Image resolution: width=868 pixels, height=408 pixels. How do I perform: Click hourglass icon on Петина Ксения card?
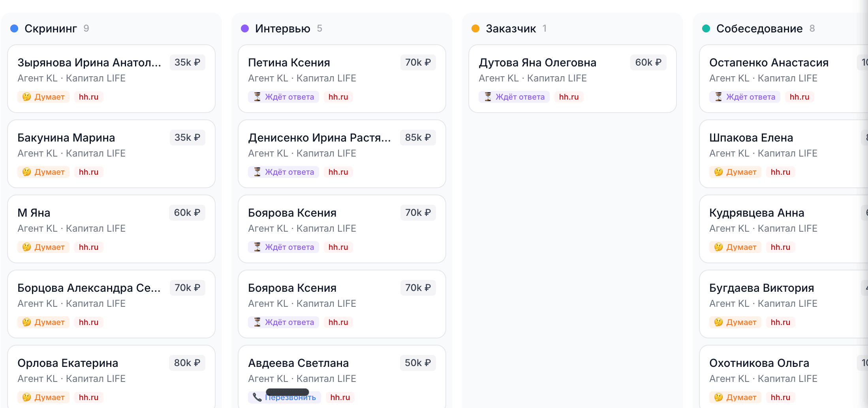click(x=257, y=97)
